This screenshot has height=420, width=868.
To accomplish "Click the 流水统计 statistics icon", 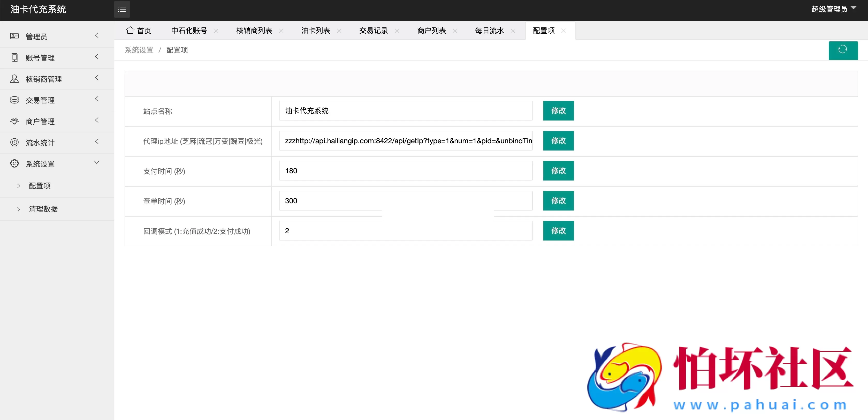I will pyautogui.click(x=14, y=142).
